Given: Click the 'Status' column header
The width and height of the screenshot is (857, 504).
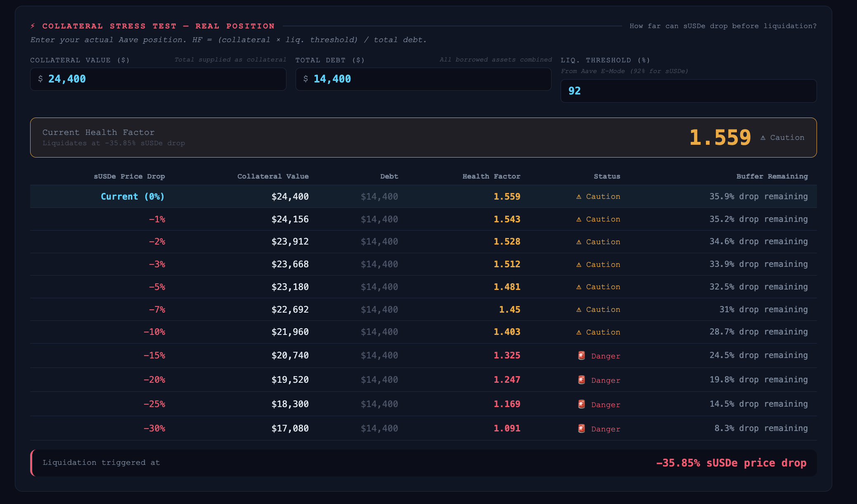Looking at the screenshot, I should [607, 177].
